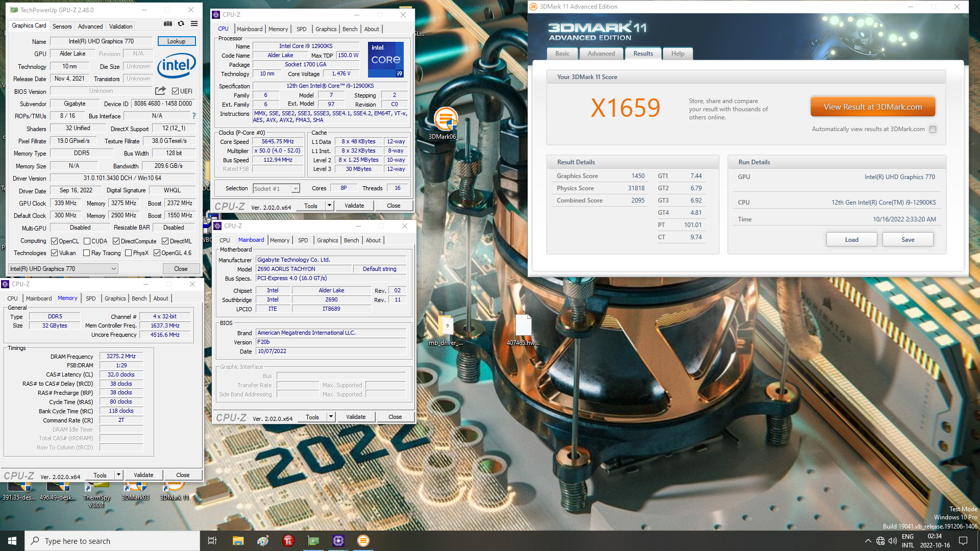Click GPU-Z screenshot camera icon
This screenshot has height=551, width=980.
click(167, 23)
